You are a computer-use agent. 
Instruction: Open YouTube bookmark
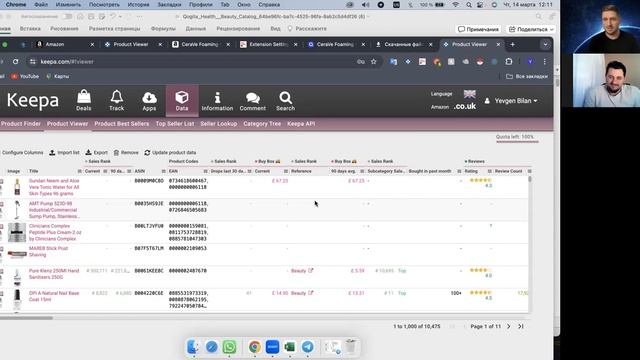[25, 76]
